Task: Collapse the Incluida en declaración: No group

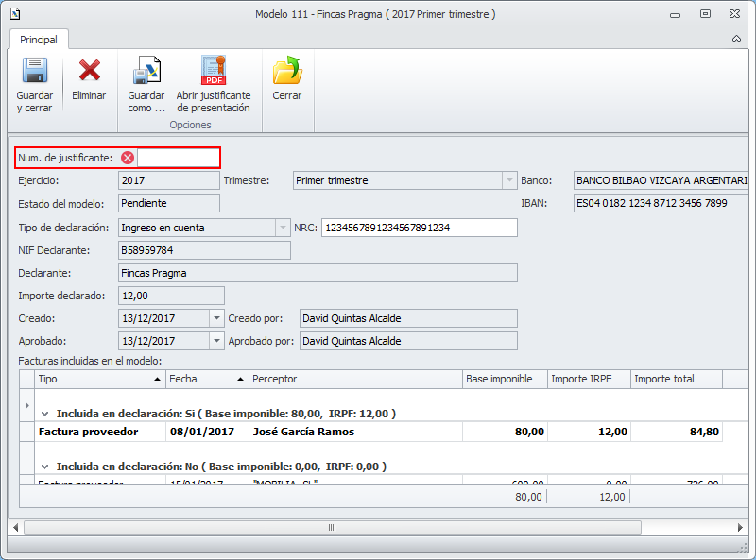Action: pos(43,467)
